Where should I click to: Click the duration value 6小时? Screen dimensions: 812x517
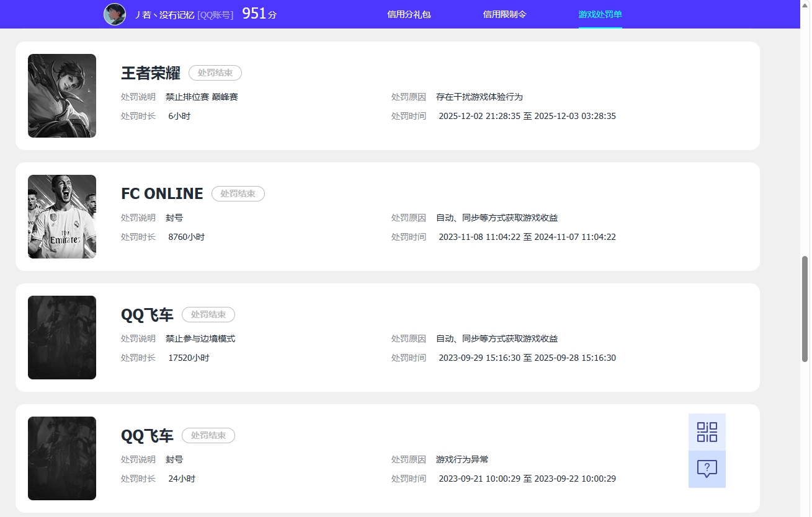pyautogui.click(x=179, y=117)
